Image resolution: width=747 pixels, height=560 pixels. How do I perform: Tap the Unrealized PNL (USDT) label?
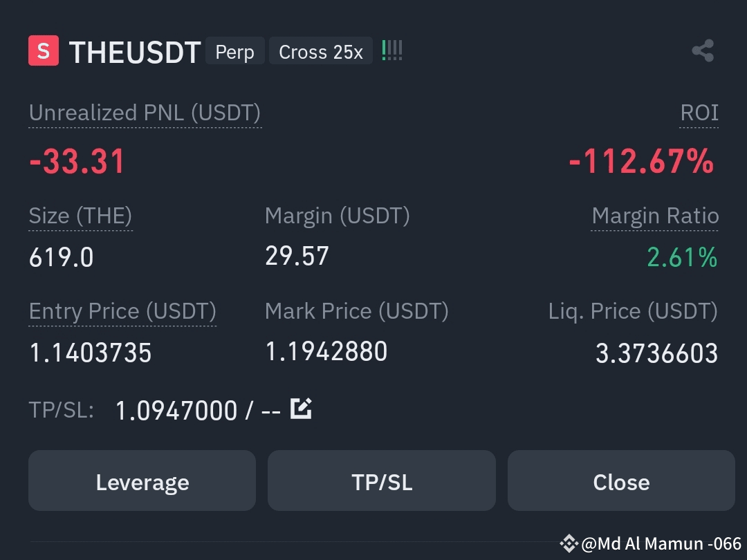click(145, 113)
